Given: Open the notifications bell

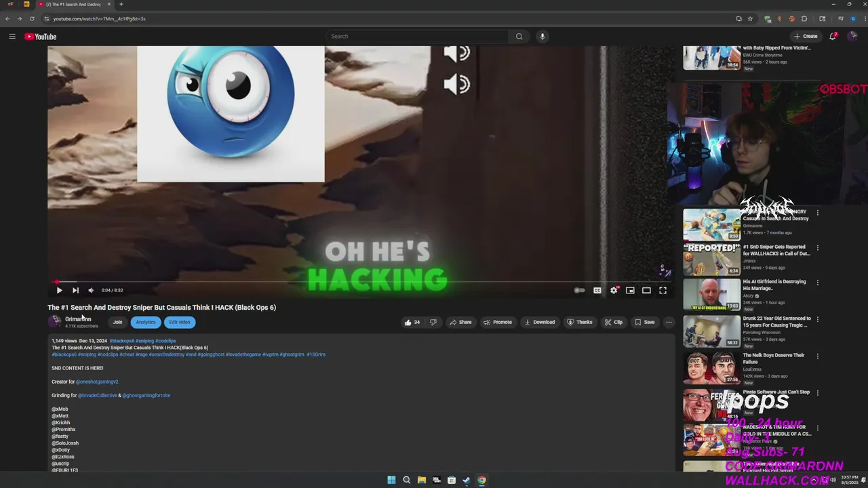Looking at the screenshot, I should tap(833, 37).
